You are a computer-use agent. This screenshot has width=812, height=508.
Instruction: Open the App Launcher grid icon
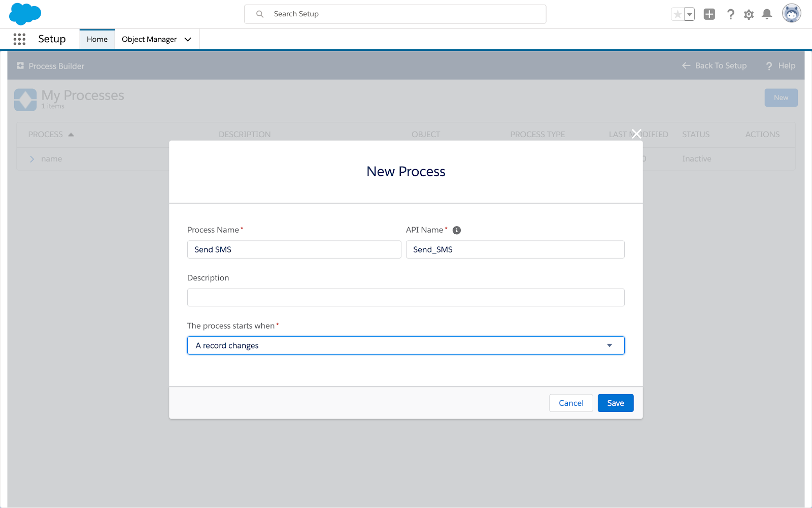coord(19,39)
